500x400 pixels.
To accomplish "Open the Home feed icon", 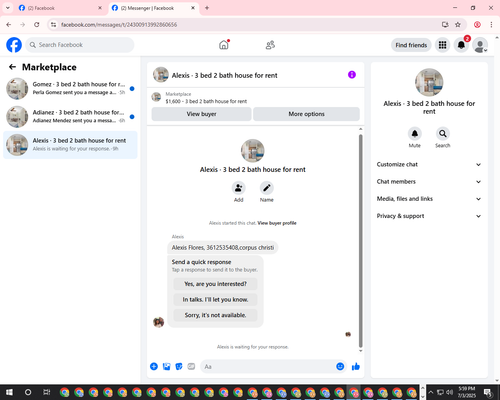I will tap(224, 45).
